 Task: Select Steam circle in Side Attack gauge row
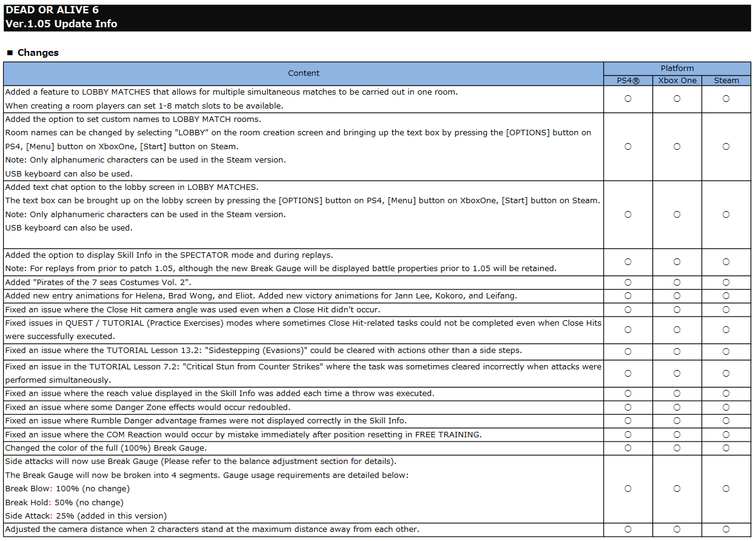coord(726,489)
